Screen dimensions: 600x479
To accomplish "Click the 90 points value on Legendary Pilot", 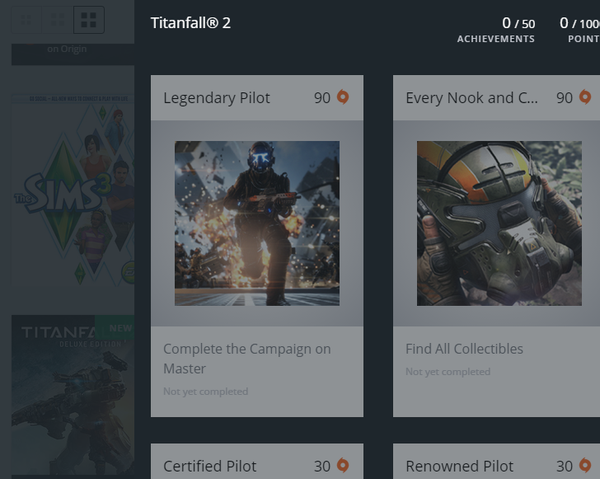I will 322,98.
